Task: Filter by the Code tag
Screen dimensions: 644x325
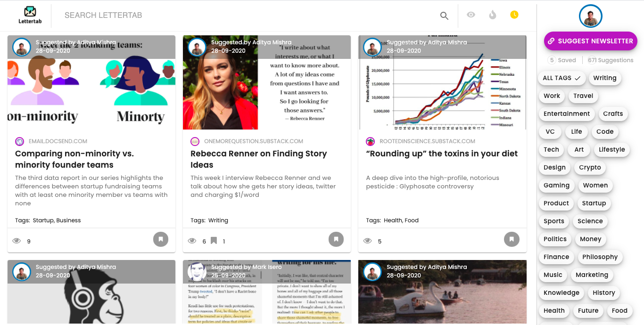Action: (x=605, y=132)
